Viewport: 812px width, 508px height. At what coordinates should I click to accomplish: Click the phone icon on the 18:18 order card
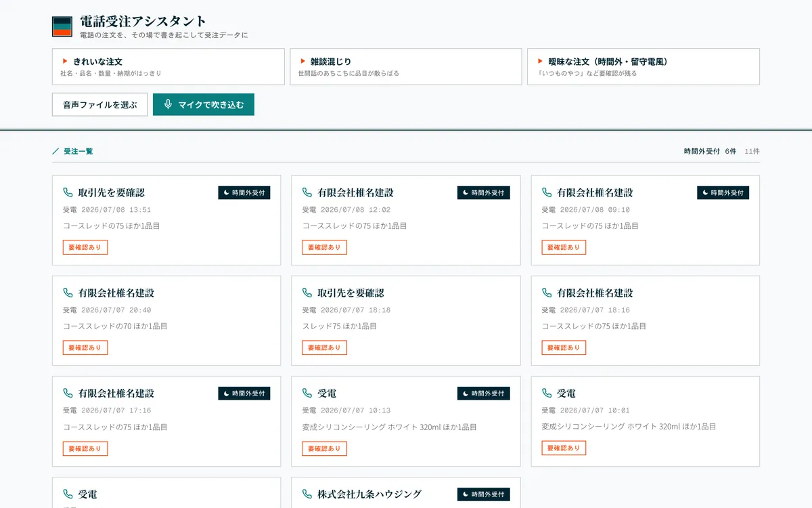[307, 293]
